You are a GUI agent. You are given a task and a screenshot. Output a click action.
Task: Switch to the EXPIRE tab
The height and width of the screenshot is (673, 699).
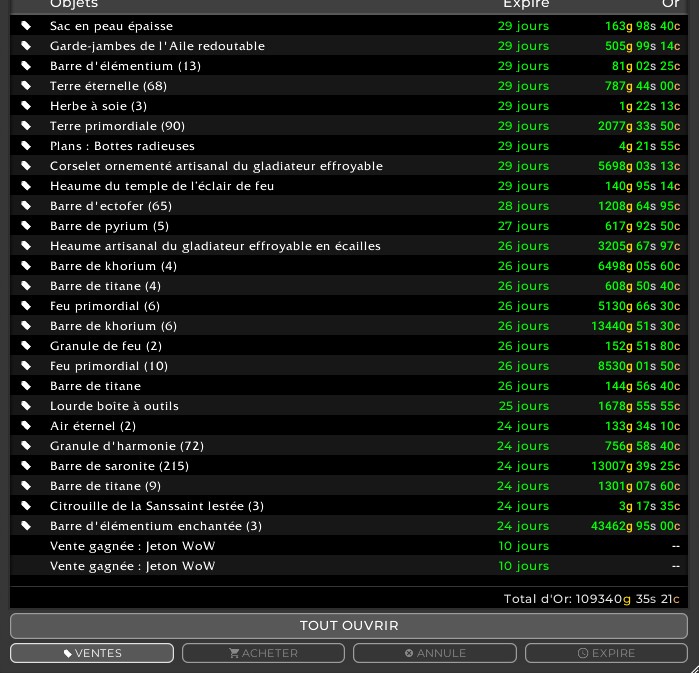606,653
